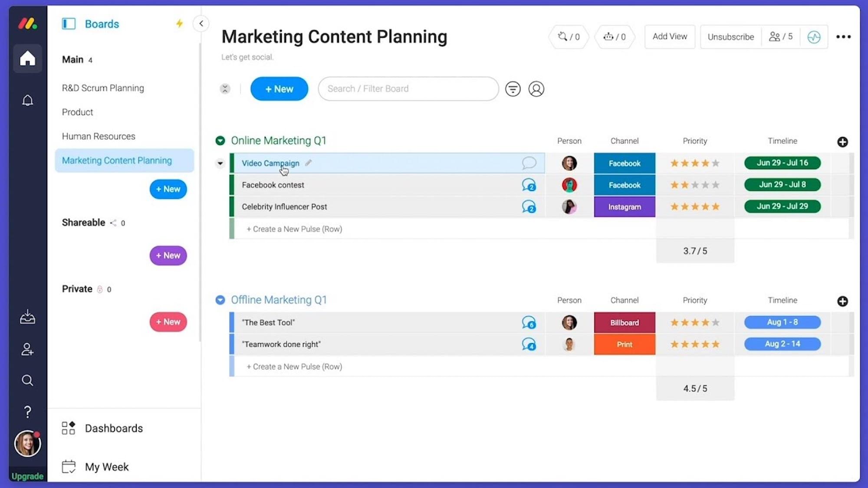Click the three-dot overflow menu icon
Screen dimensions: 868x488
click(843, 36)
